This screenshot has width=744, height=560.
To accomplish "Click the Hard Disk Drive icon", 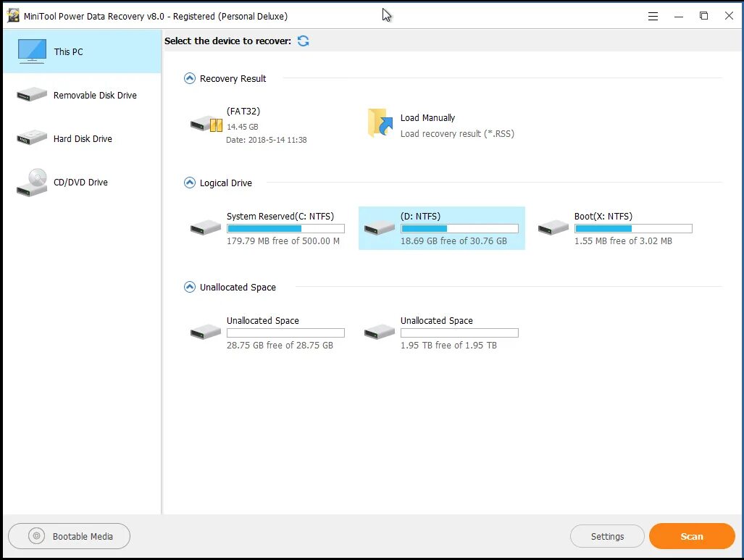I will coord(32,138).
